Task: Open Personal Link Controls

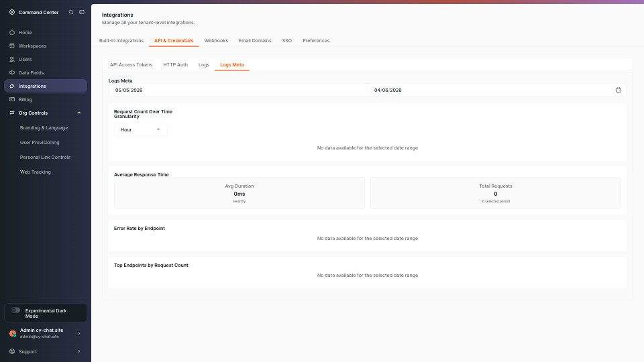Action: [x=45, y=157]
